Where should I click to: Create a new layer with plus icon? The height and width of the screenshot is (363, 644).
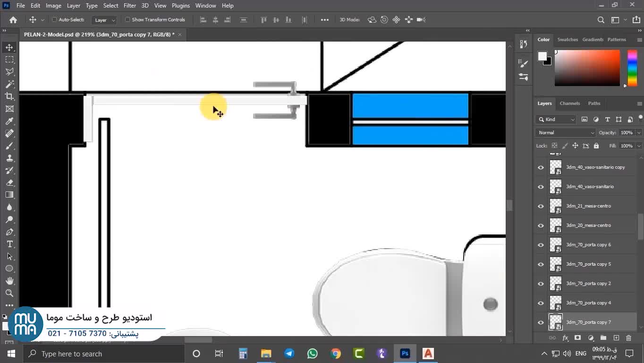[616, 338]
